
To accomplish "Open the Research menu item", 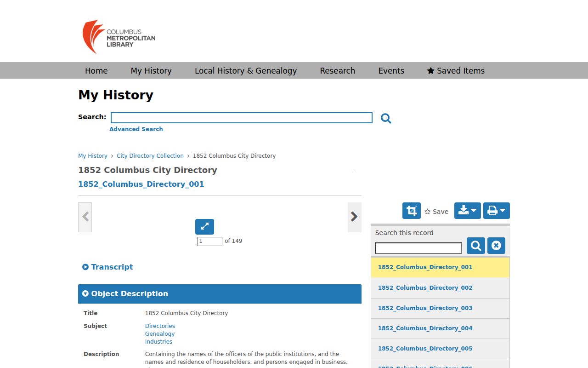I will (338, 71).
